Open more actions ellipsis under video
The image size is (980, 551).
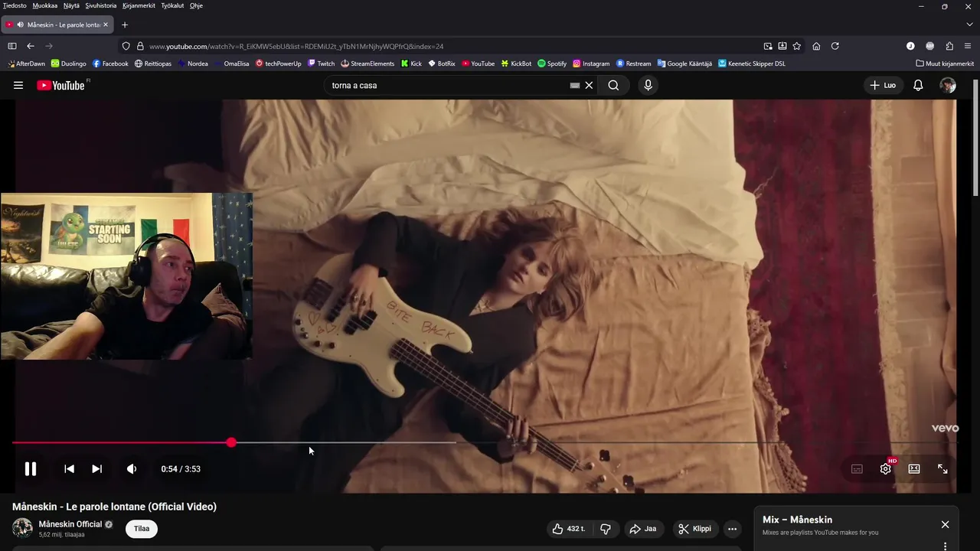point(732,529)
